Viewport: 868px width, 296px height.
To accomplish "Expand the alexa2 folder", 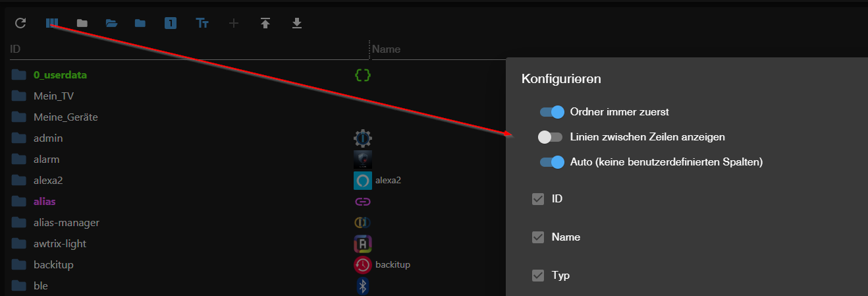I will [x=19, y=181].
